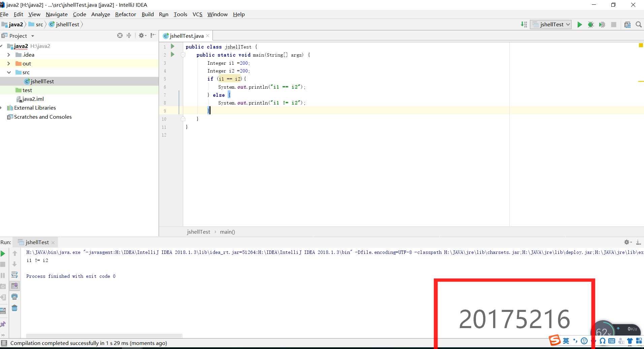Open the Analyze menu
This screenshot has width=644, height=349.
(x=100, y=14)
